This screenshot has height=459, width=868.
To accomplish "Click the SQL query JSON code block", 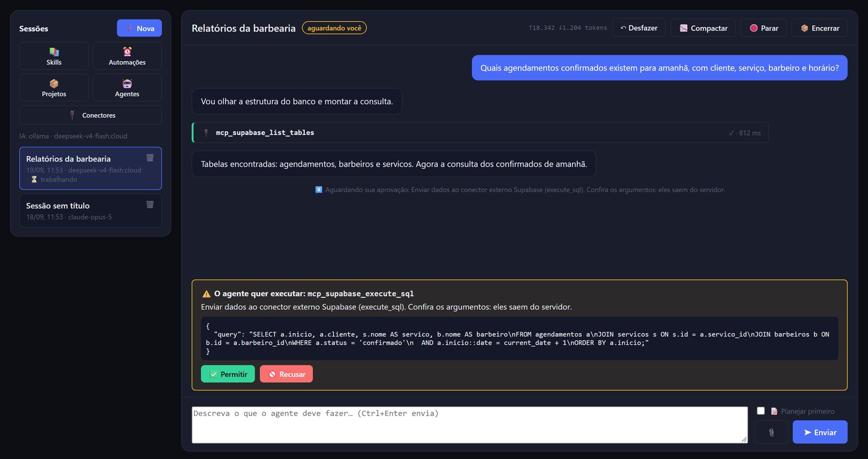I will (519, 338).
